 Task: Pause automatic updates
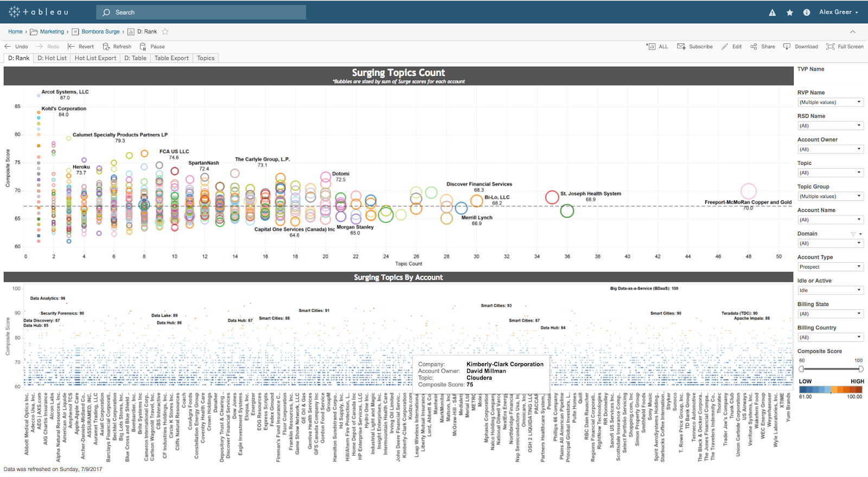pyautogui.click(x=152, y=47)
